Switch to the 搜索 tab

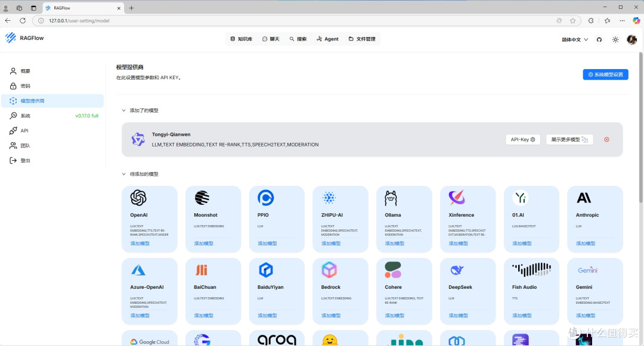(x=298, y=39)
